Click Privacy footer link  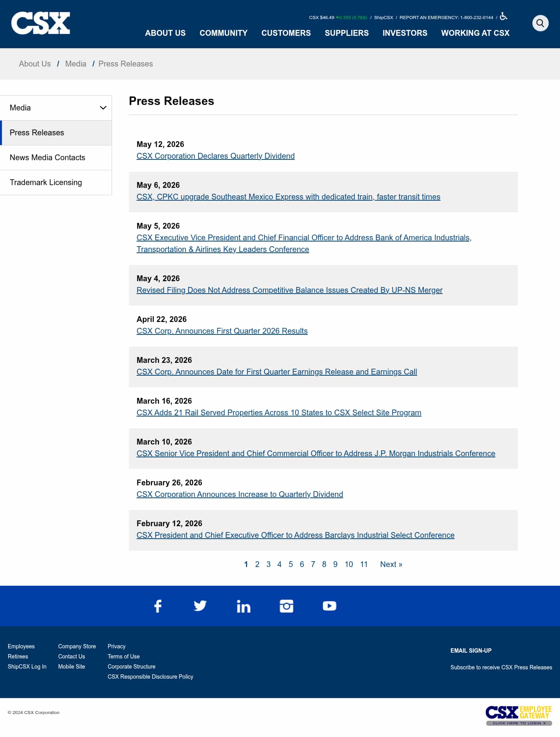[117, 646]
